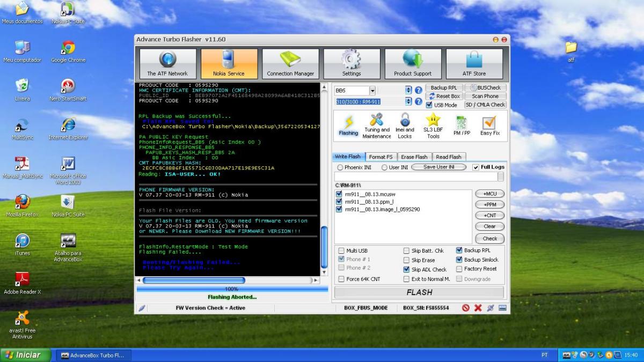Click the blue window icon in status bar
The image size is (644, 362).
502,308
